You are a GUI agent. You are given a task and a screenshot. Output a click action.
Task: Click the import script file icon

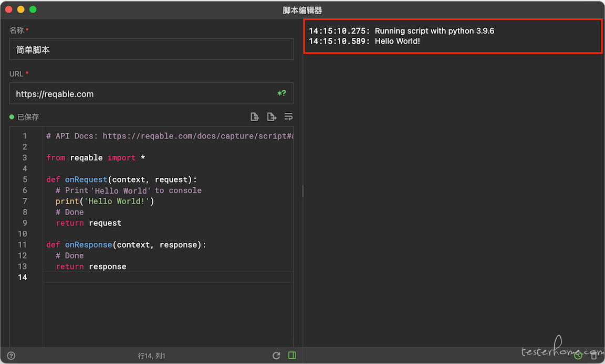255,117
